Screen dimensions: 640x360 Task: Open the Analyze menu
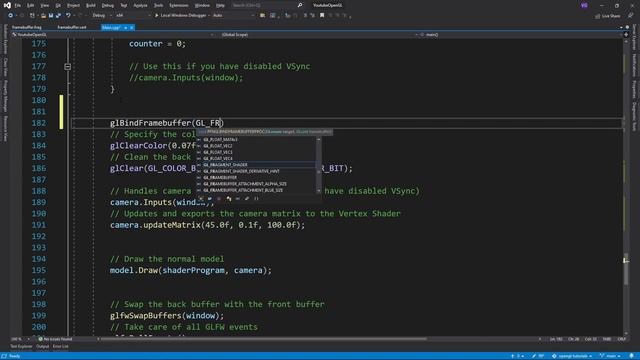coord(140,5)
